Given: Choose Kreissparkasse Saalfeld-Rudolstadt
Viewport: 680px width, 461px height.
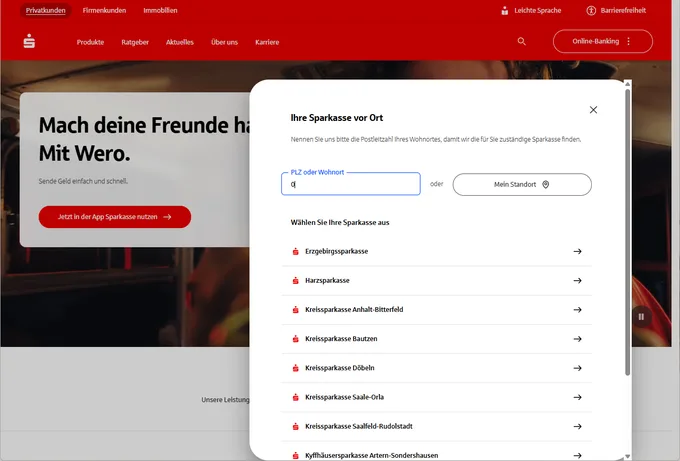Looking at the screenshot, I should click(436, 426).
